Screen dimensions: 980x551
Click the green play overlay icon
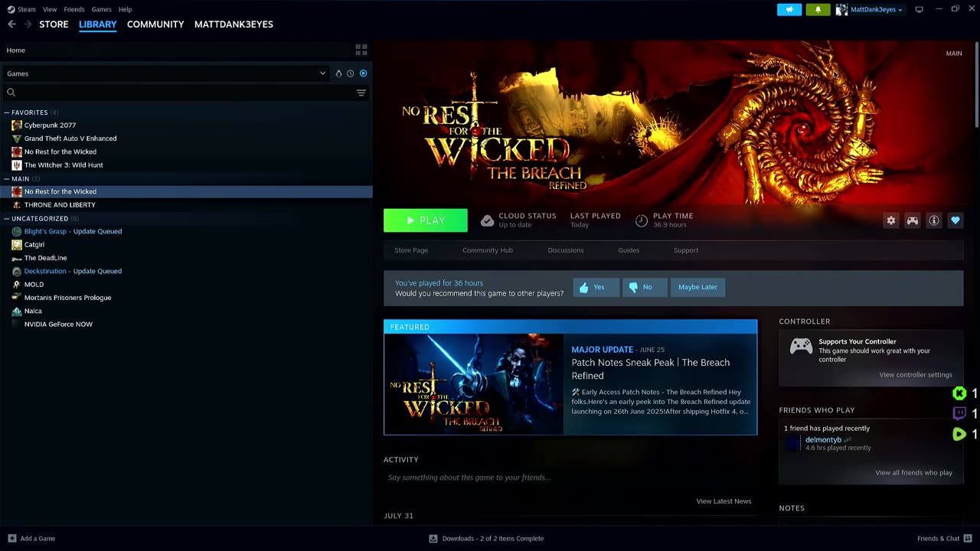[x=959, y=434]
